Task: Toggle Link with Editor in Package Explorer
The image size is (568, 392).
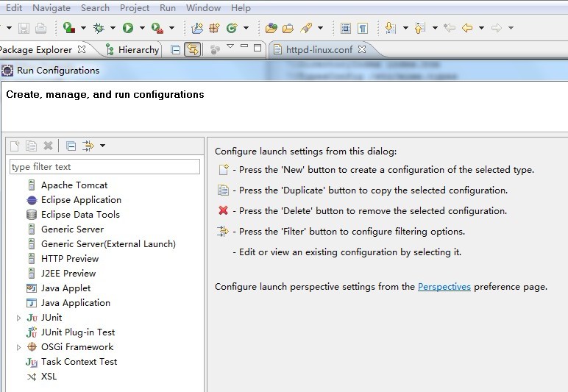Action: click(x=192, y=49)
